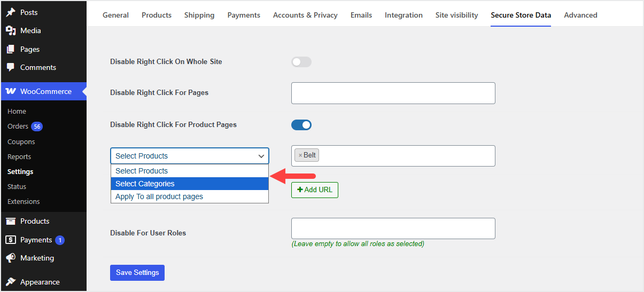Open the Shipping settings tab
644x292 pixels.
point(199,15)
